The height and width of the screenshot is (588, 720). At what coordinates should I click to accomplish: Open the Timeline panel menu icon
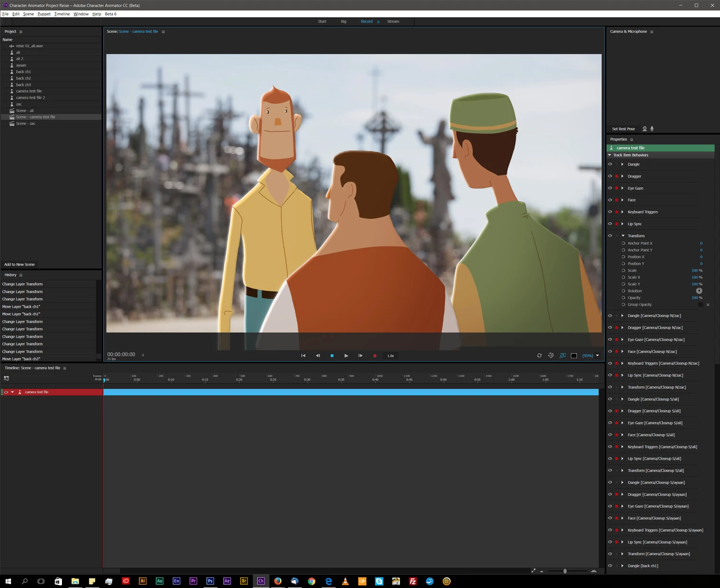65,368
